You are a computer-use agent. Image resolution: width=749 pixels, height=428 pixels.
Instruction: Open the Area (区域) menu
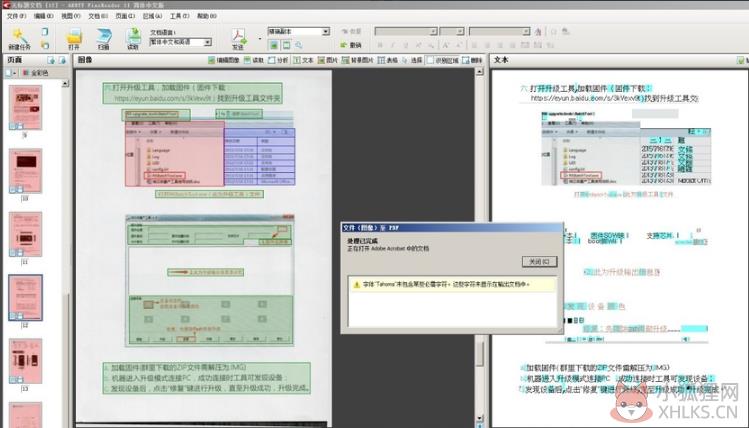tap(152, 16)
